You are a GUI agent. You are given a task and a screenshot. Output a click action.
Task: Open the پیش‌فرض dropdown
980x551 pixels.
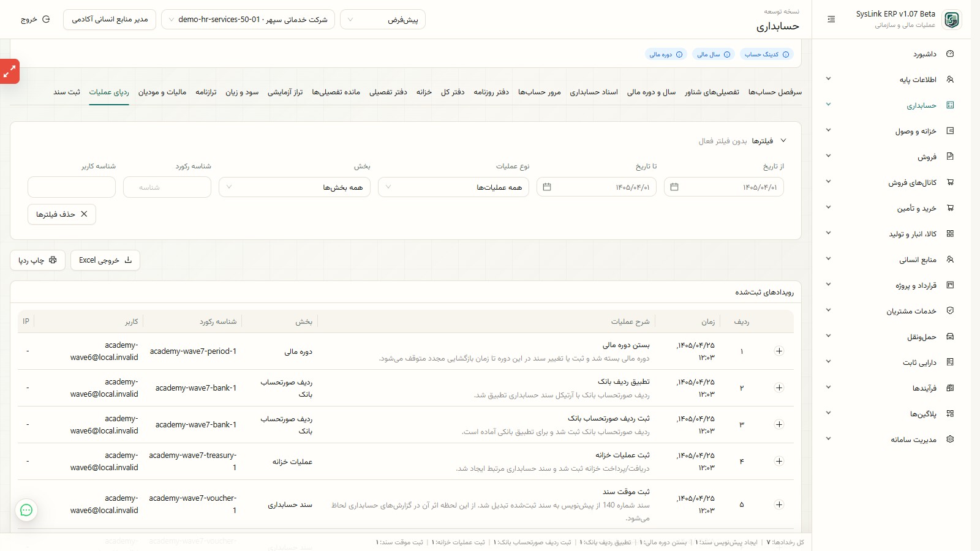pos(383,20)
